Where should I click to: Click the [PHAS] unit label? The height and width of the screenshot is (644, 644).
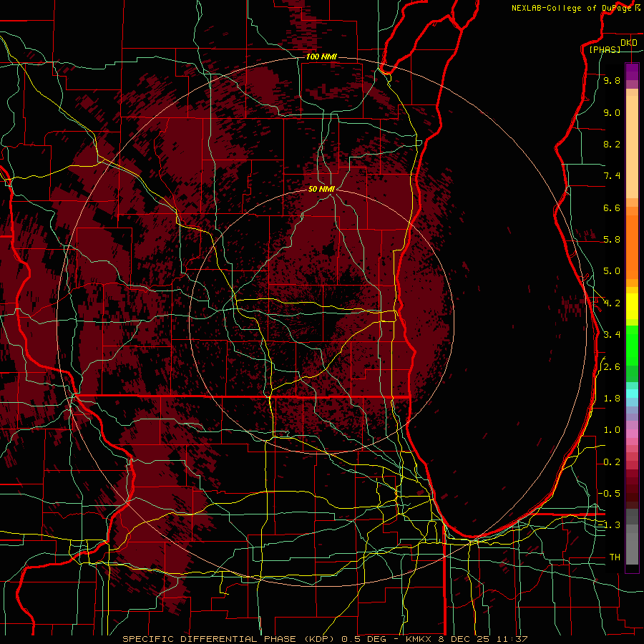tap(605, 49)
